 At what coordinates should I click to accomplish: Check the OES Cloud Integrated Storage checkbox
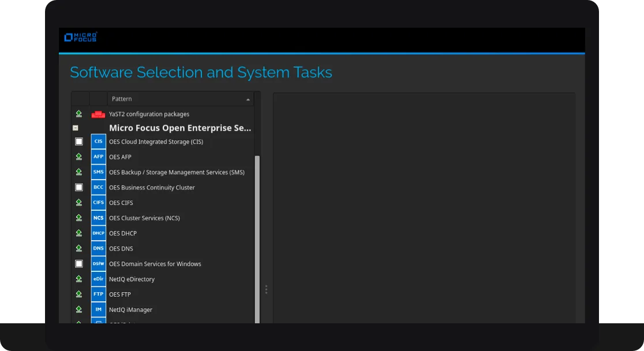[79, 141]
